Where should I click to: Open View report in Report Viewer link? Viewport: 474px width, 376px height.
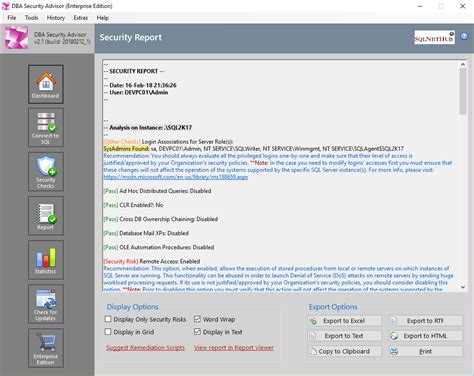(234, 348)
